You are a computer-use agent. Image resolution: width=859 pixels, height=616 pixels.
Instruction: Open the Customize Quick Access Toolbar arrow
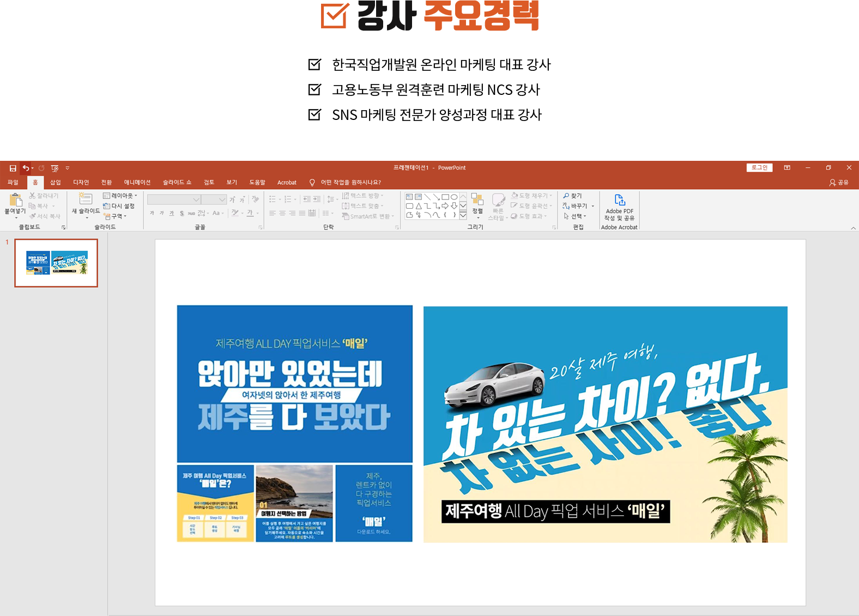pyautogui.click(x=68, y=168)
